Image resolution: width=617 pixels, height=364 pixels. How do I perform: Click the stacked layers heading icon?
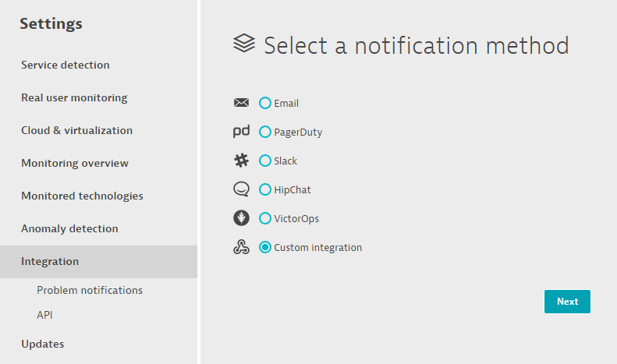coord(244,44)
